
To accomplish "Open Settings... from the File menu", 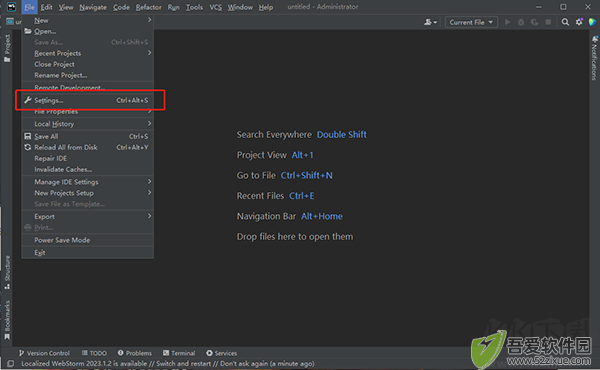I will pyautogui.click(x=88, y=100).
